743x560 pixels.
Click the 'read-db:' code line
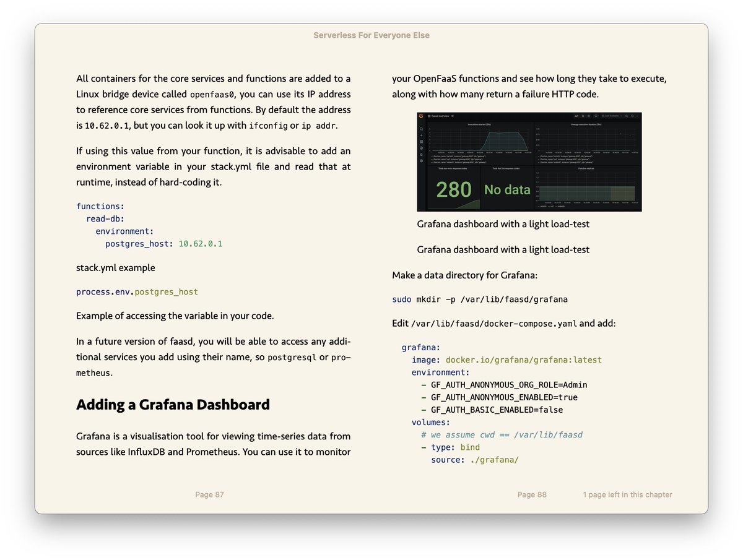click(105, 218)
